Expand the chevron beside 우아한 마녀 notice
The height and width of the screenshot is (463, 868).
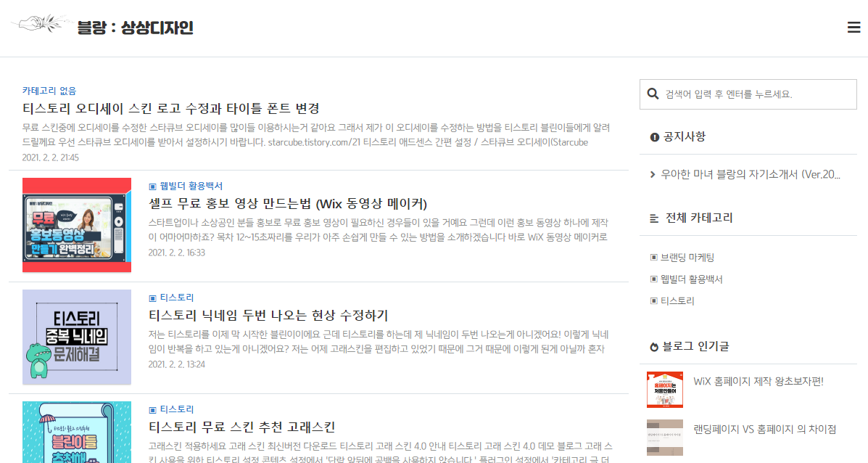pyautogui.click(x=653, y=174)
